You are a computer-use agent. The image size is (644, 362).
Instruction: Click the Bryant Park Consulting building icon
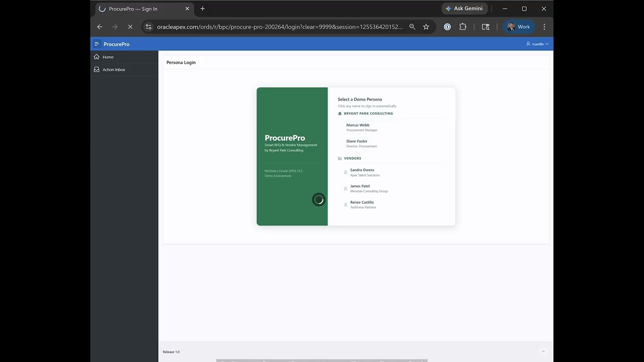coord(340,114)
